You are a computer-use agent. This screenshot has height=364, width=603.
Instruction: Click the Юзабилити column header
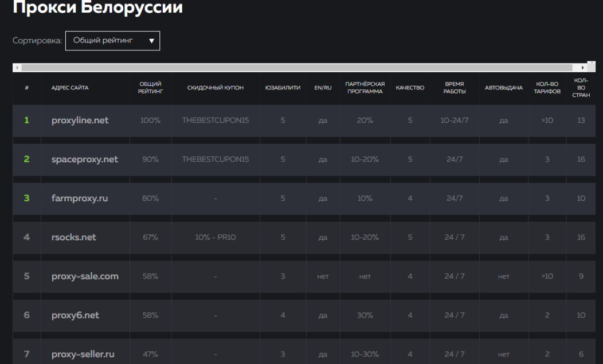[283, 88]
